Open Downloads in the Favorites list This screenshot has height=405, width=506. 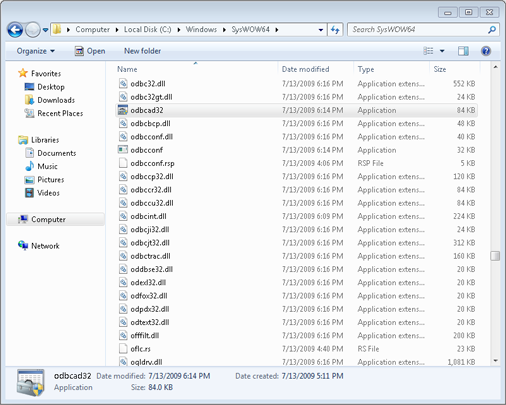56,100
